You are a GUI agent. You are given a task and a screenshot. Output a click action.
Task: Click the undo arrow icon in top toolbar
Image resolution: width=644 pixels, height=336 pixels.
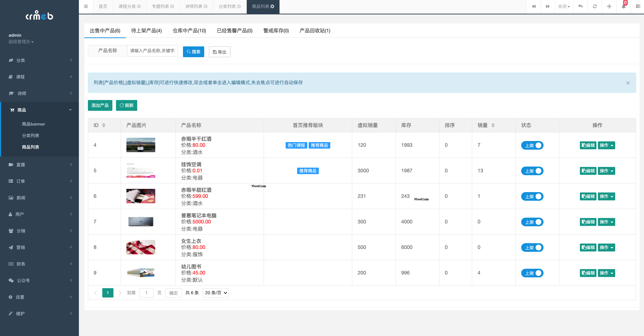[580, 6]
